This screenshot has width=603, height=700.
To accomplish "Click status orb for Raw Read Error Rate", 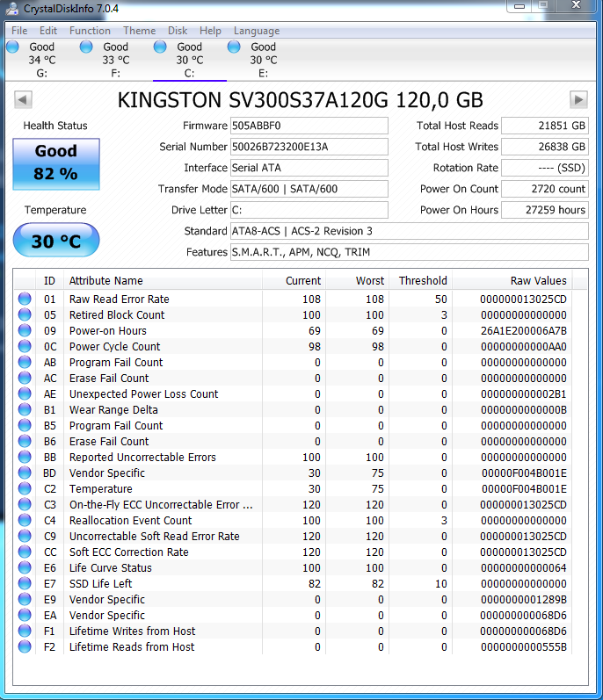I will click(25, 299).
